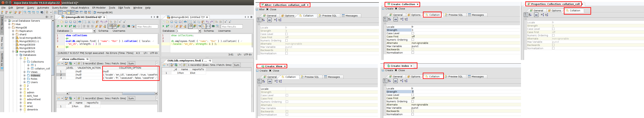This screenshot has height=118, width=644.
Task: Open the Database dropdown in Untitled 6 editor
Action: [x=94, y=31]
